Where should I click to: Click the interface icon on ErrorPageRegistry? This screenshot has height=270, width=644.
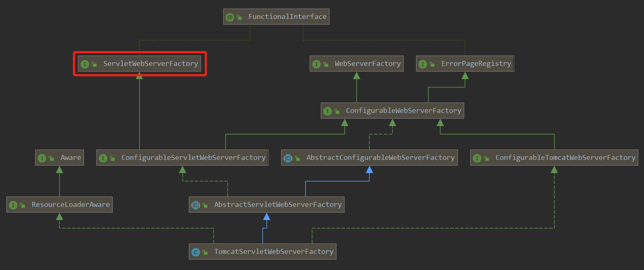(x=424, y=63)
